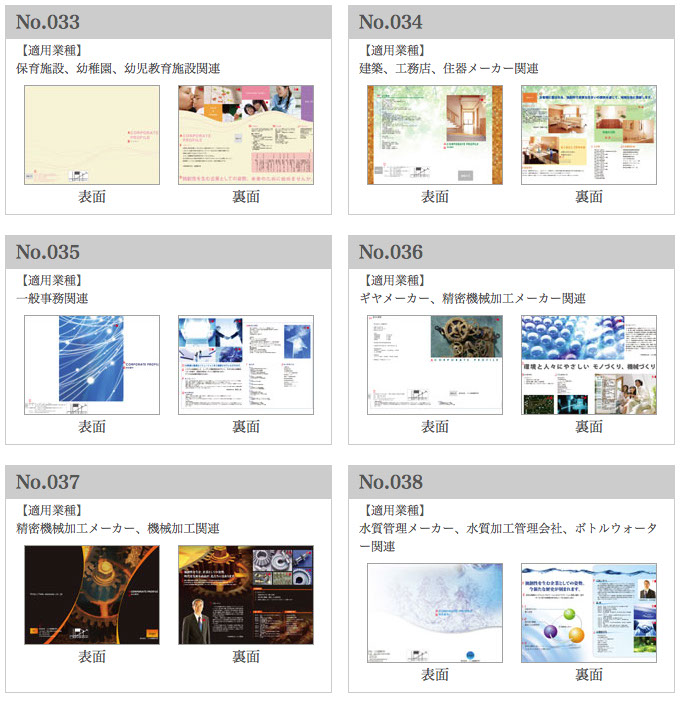
Task: Click 表面 label under No.036
Action: point(435,427)
